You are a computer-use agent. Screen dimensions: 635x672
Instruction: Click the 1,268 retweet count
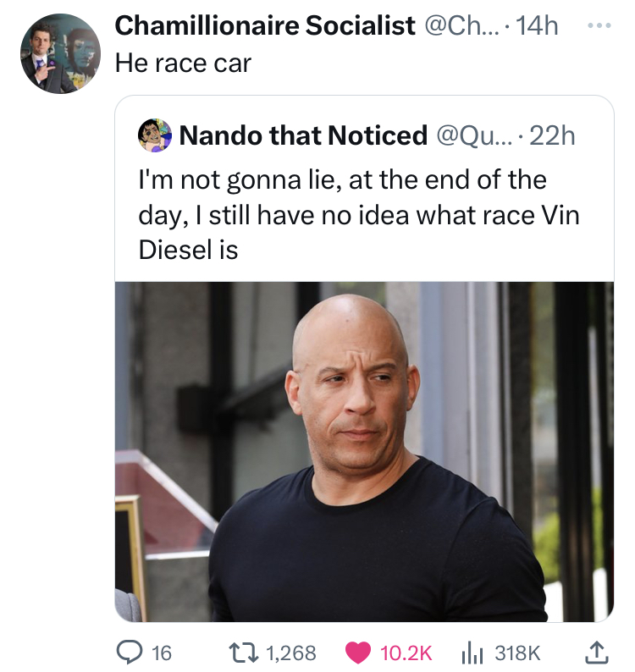[x=290, y=653]
